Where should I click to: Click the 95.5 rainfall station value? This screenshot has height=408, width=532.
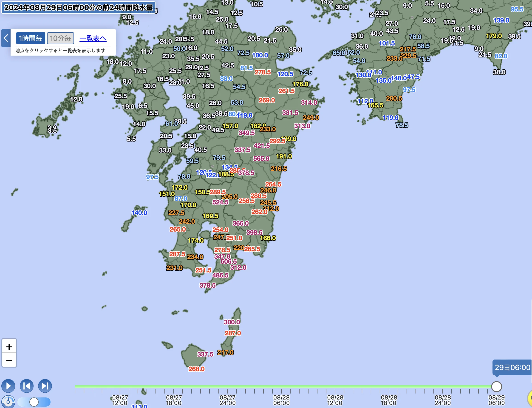[x=517, y=9]
